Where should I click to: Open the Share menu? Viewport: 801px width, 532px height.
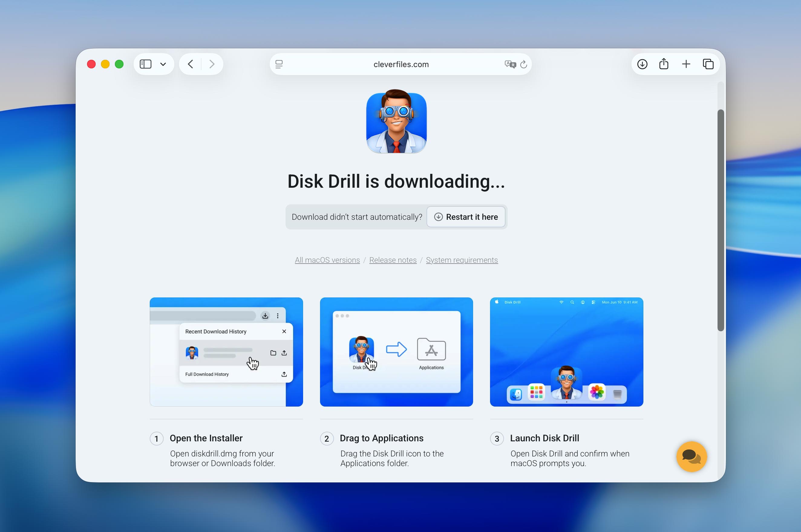[664, 64]
